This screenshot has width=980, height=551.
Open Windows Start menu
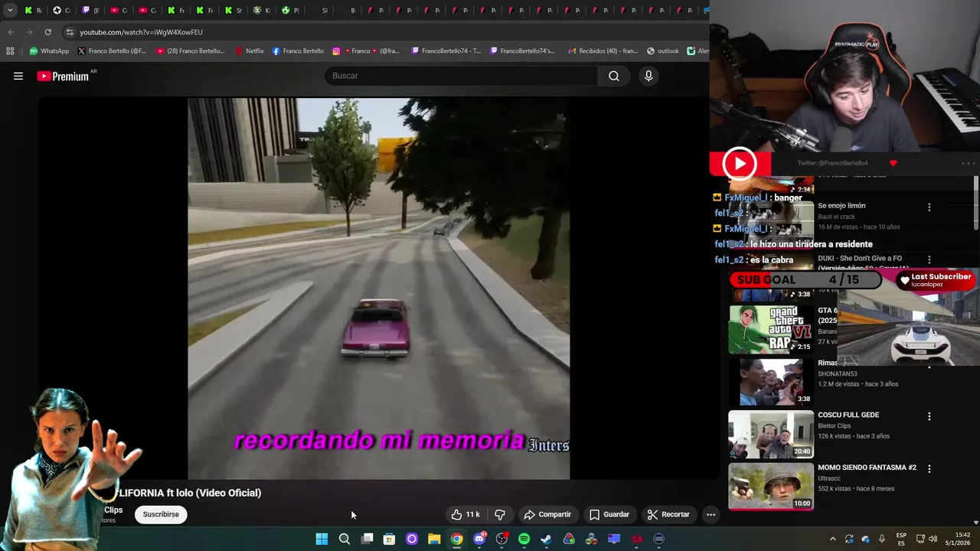pyautogui.click(x=322, y=539)
